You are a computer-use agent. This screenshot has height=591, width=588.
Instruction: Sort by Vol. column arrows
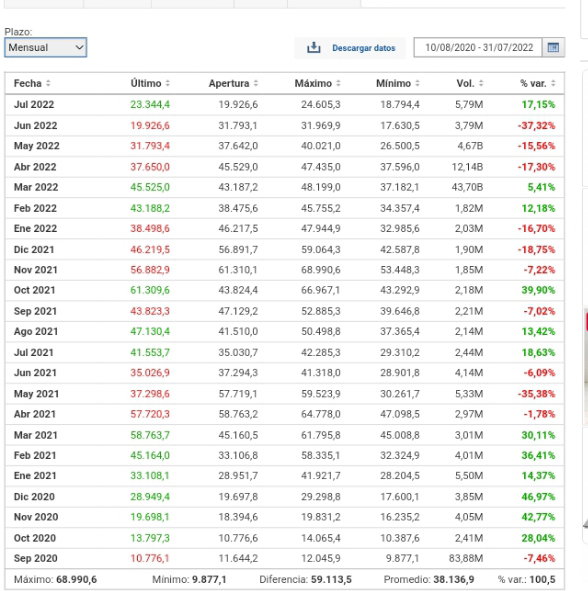click(481, 83)
